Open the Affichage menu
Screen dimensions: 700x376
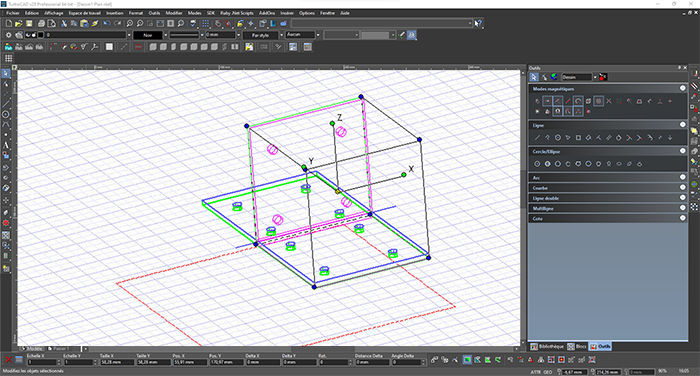tap(53, 13)
